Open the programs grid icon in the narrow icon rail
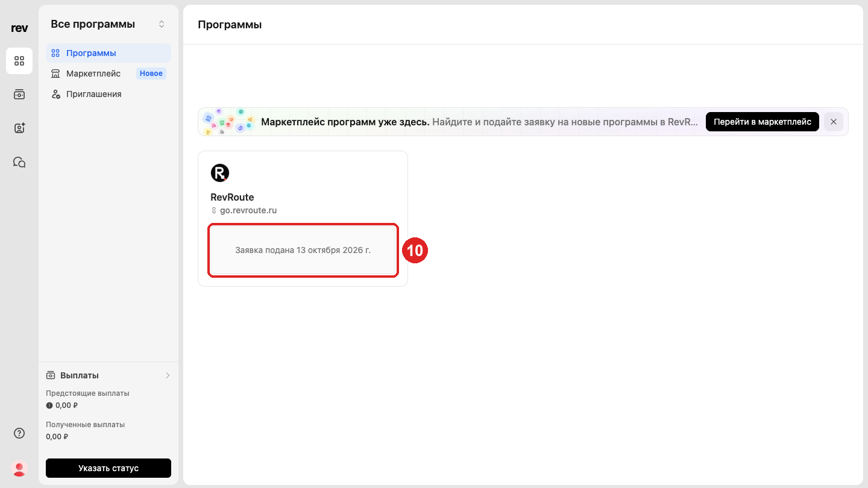Screen dimensions: 868x488 click(x=19, y=61)
